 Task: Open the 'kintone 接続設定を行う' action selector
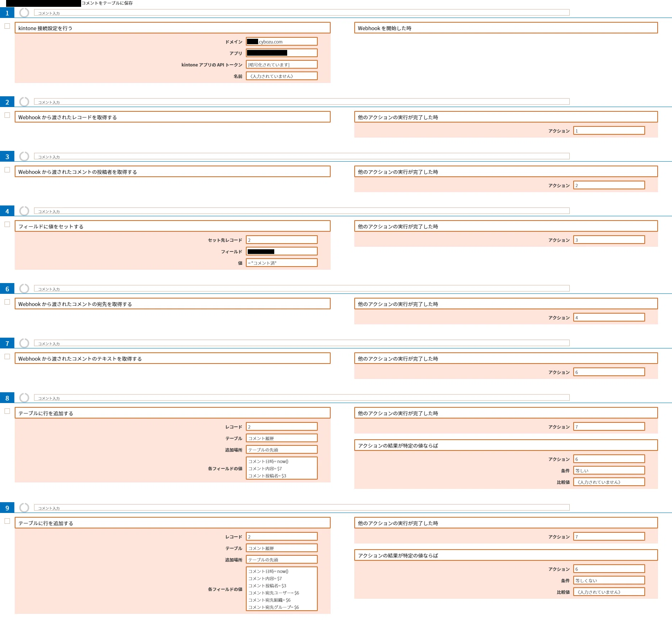173,28
